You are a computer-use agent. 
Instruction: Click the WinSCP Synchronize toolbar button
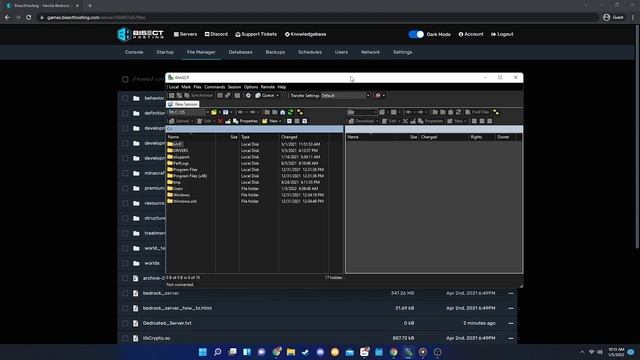coord(199,96)
